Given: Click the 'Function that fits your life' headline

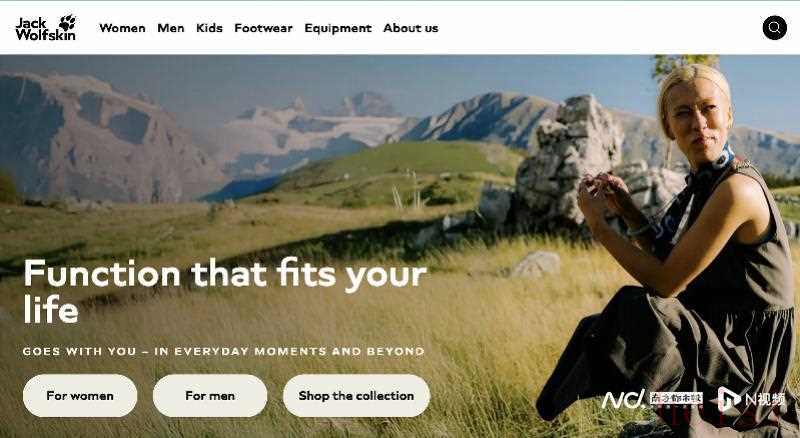Looking at the screenshot, I should 225,290.
